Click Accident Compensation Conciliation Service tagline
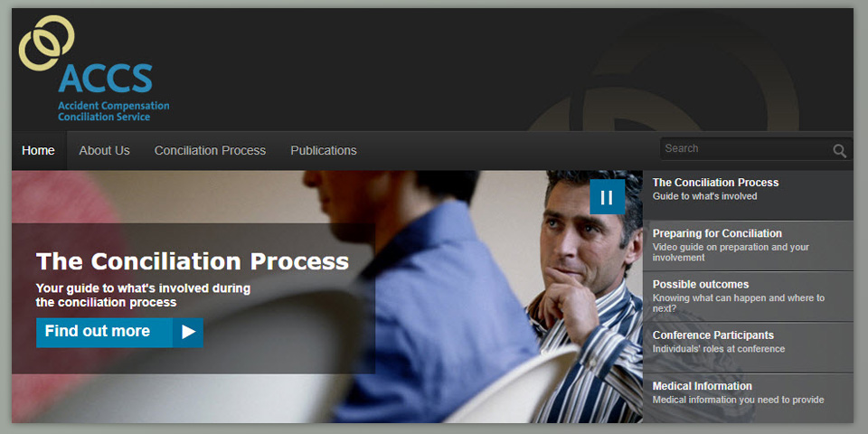 tap(114, 110)
